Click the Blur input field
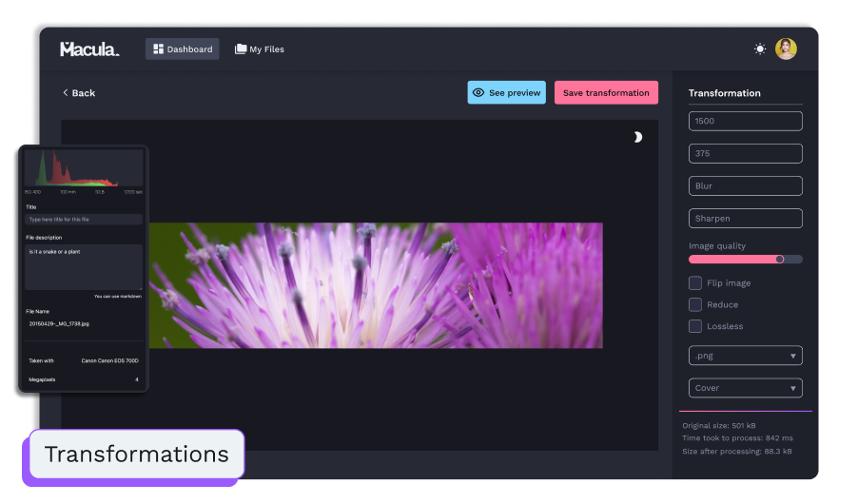858x504 pixels. click(745, 186)
